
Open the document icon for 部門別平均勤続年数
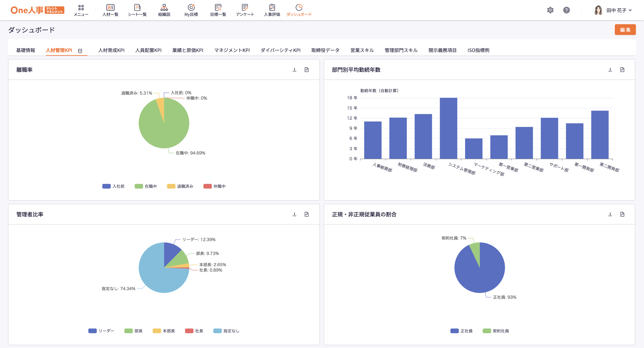point(622,70)
